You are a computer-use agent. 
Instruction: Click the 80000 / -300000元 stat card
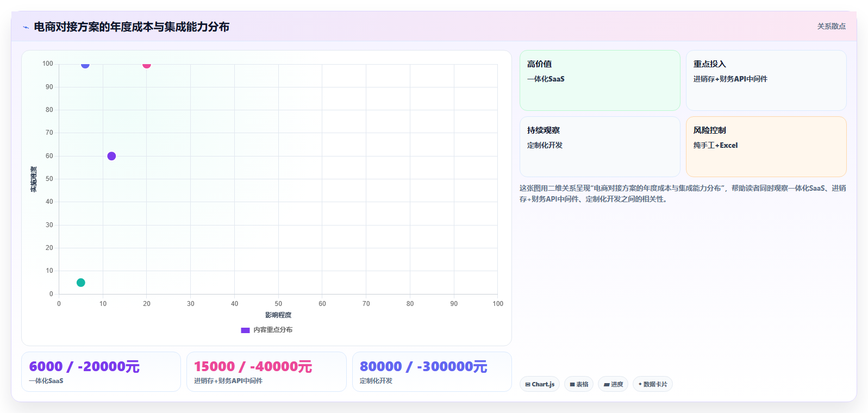pyautogui.click(x=432, y=372)
